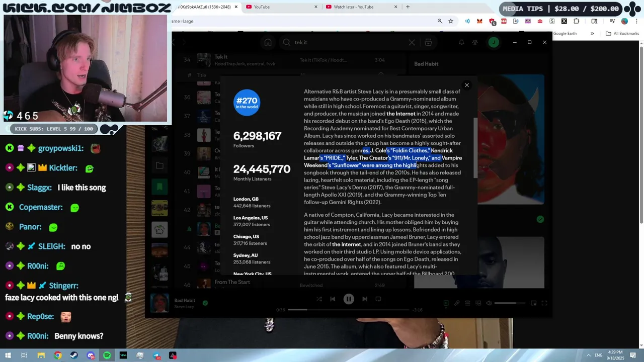Open Spotify miniplayer icon
This screenshot has height=362, width=644.
pyautogui.click(x=534, y=303)
